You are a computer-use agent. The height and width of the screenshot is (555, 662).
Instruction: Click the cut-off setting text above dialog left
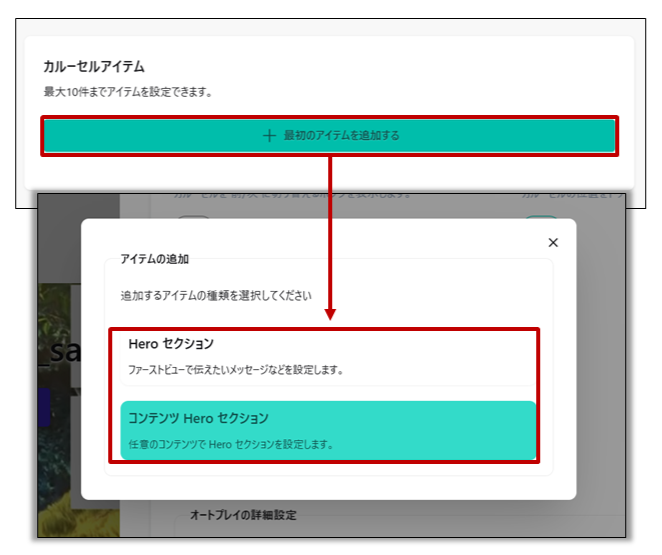(x=290, y=195)
